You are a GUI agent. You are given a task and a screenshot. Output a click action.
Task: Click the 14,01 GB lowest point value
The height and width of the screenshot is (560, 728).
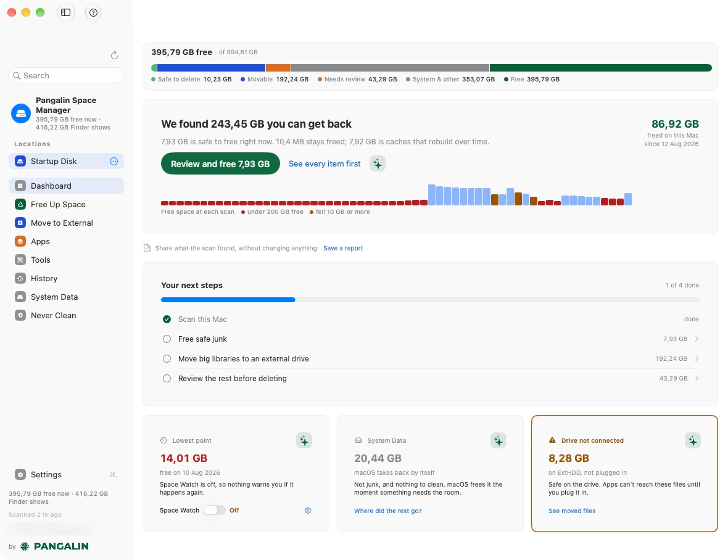click(183, 458)
